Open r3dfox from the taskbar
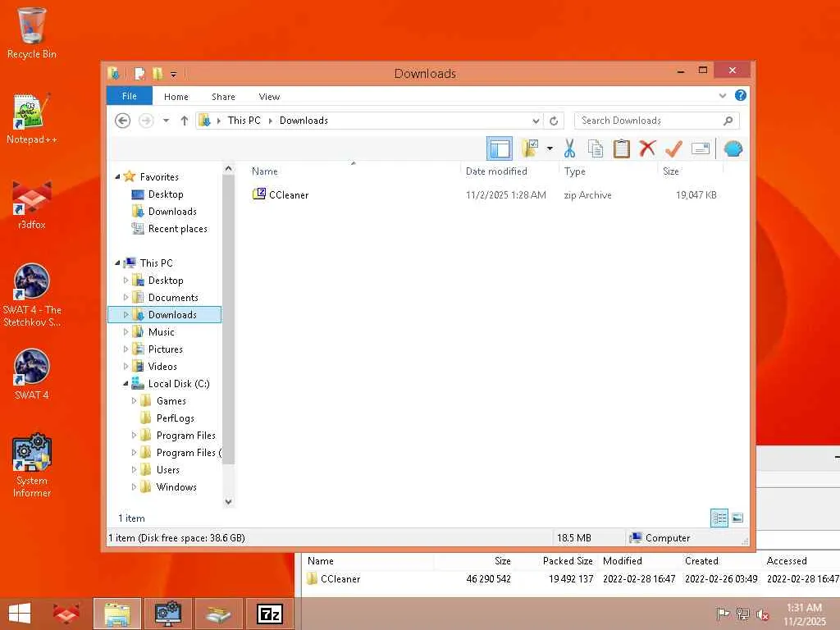Viewport: 840px width, 630px height. 66,614
